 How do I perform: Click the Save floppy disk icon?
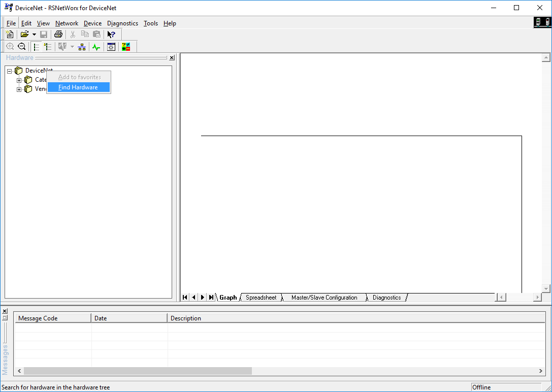[44, 34]
